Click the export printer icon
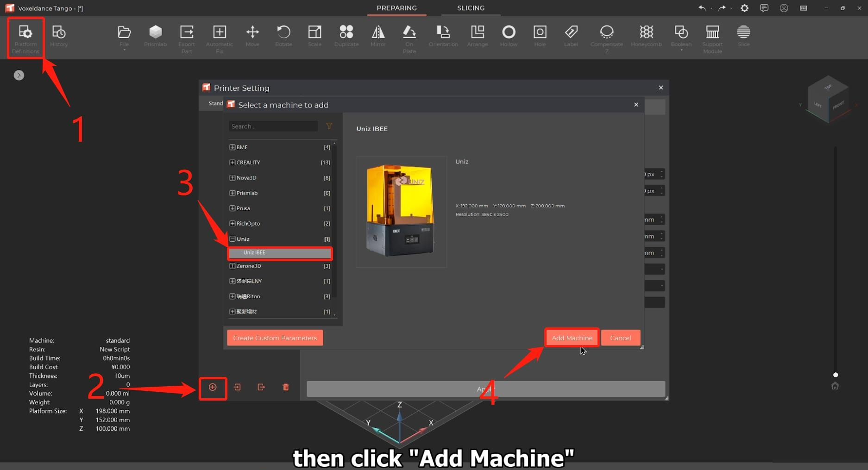Viewport: 868px width, 470px height. point(261,387)
